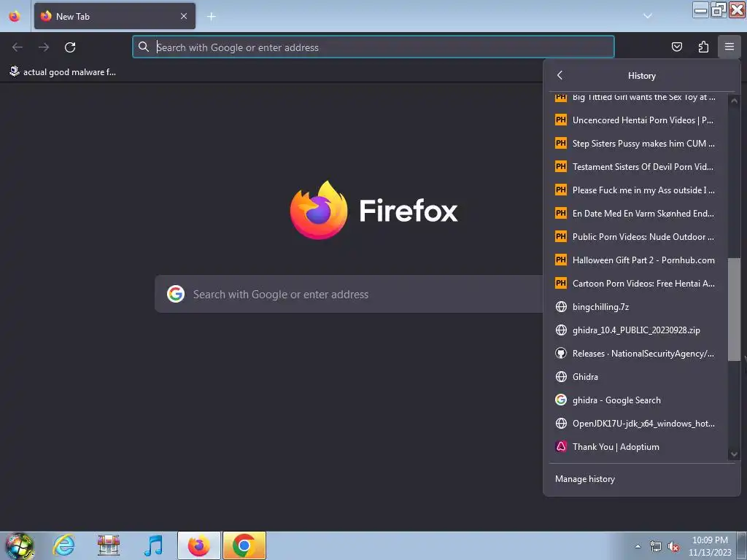Open a new tab with plus button
Image resolution: width=747 pixels, height=560 pixels.
(x=211, y=17)
